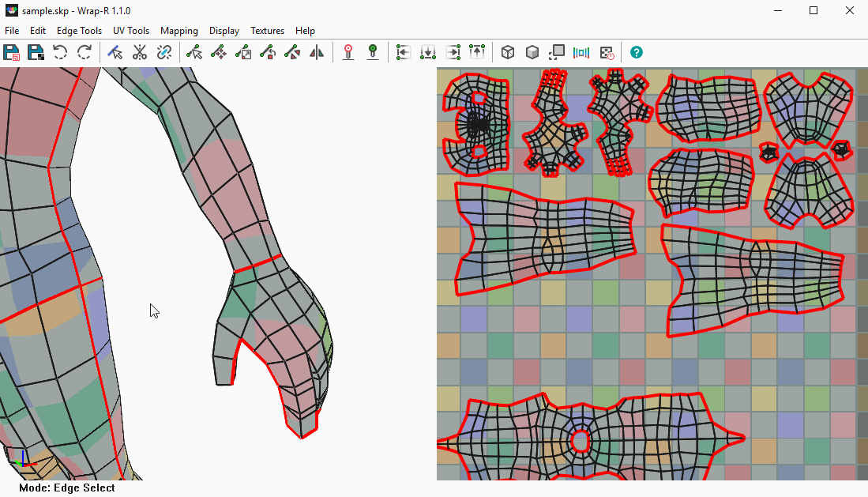The width and height of the screenshot is (868, 497).
Task: Click the green pin icon
Action: (x=373, y=53)
